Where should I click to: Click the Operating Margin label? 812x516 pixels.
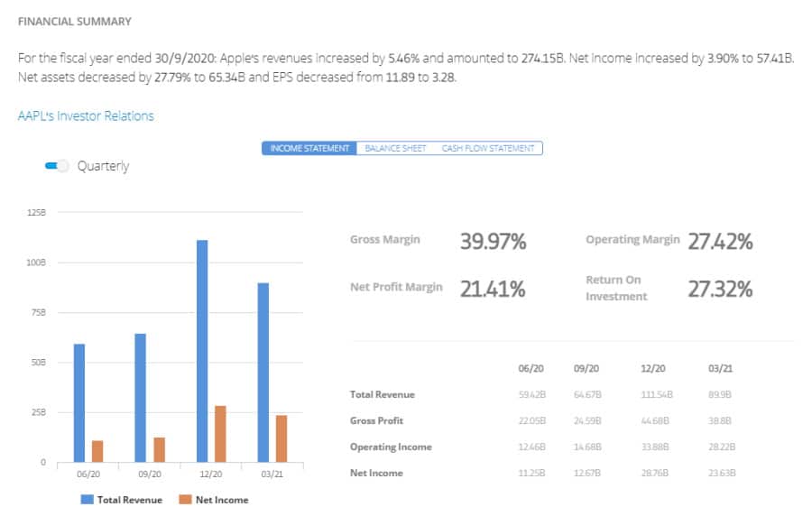(632, 240)
